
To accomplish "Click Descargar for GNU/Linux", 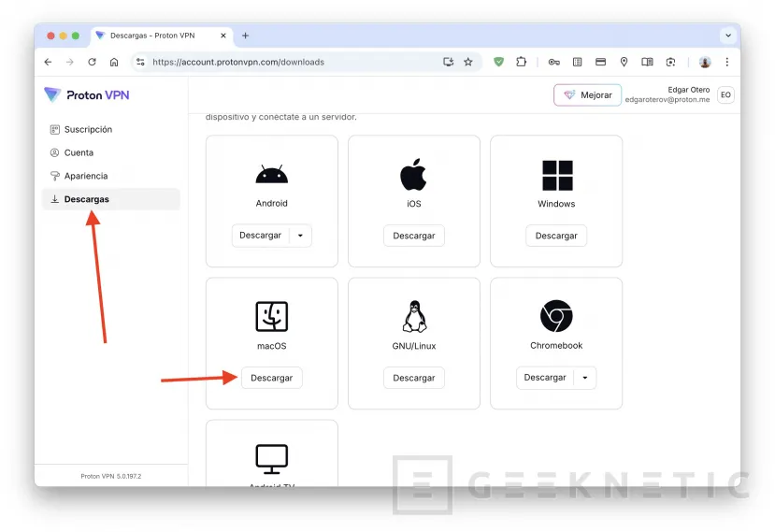I will tap(414, 378).
